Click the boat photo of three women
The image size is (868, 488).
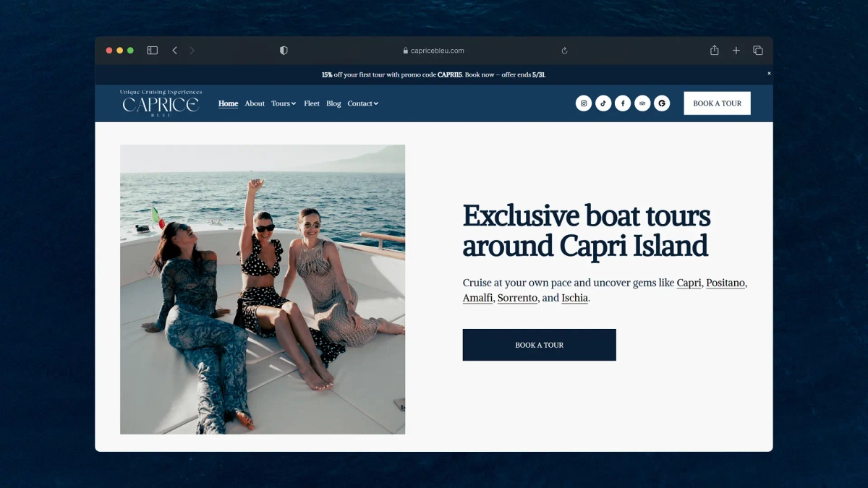(x=263, y=289)
